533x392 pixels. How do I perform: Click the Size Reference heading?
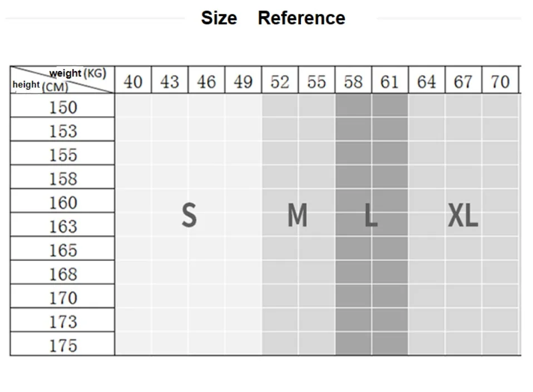[273, 18]
